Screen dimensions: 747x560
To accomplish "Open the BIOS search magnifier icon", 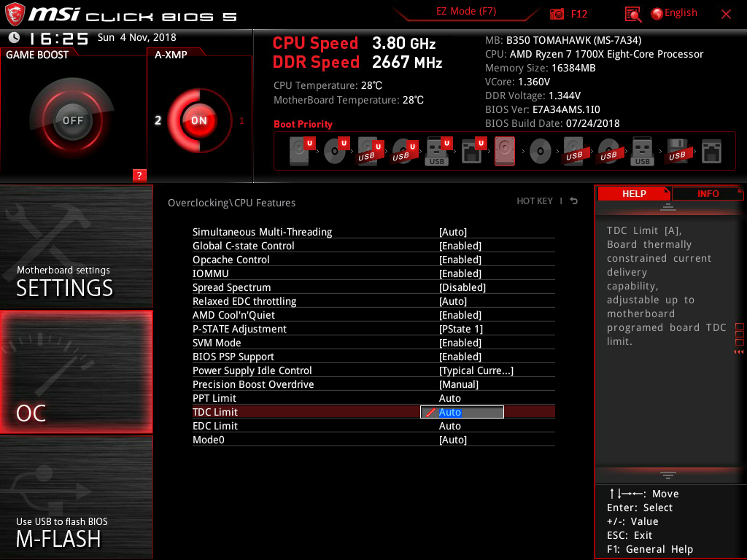I will click(632, 14).
